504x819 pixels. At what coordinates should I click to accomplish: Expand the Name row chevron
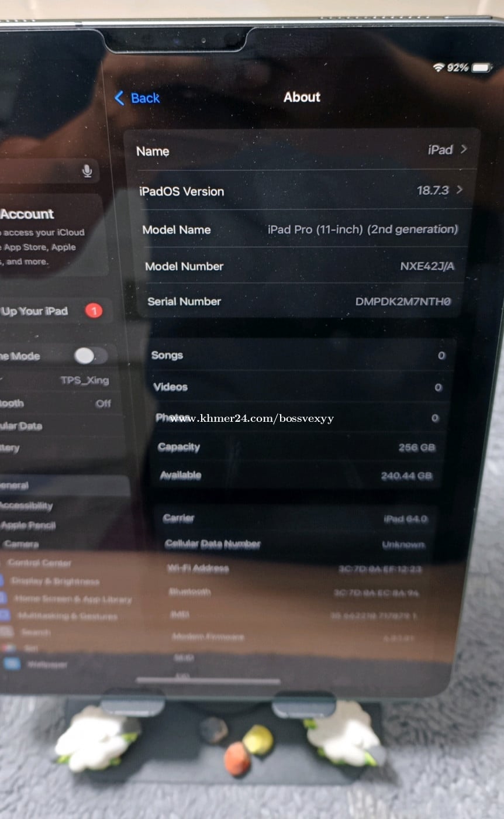tap(464, 149)
